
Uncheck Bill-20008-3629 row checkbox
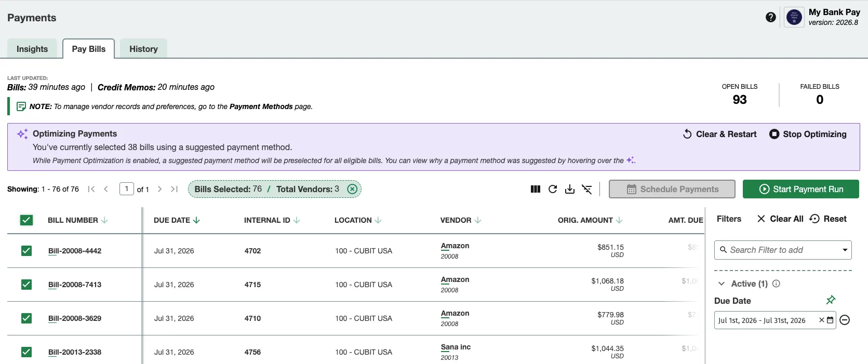click(x=26, y=318)
